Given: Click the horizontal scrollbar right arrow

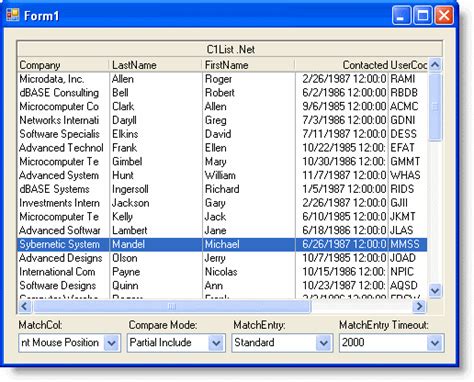Looking at the screenshot, I should coord(420,306).
